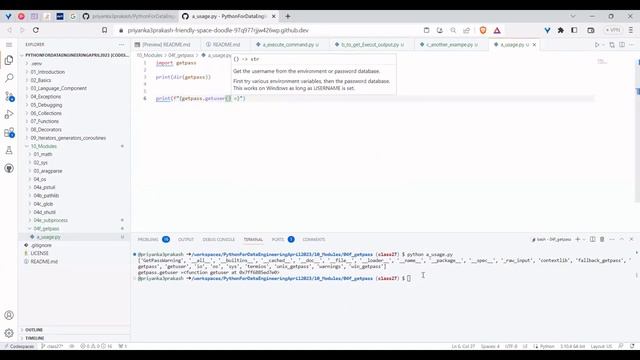
Task: Click UTF-8 encoding in status bar
Action: click(511, 346)
